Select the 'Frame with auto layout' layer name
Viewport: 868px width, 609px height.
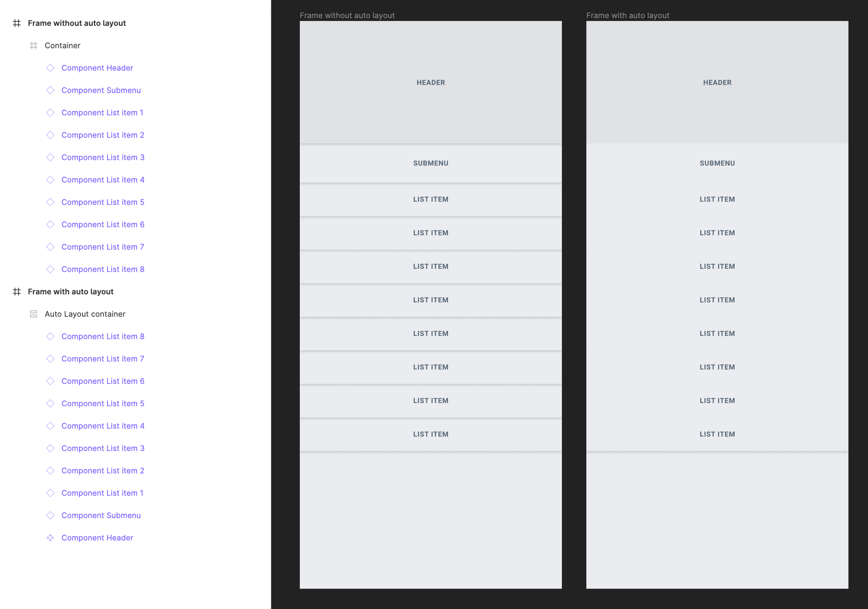tap(71, 292)
